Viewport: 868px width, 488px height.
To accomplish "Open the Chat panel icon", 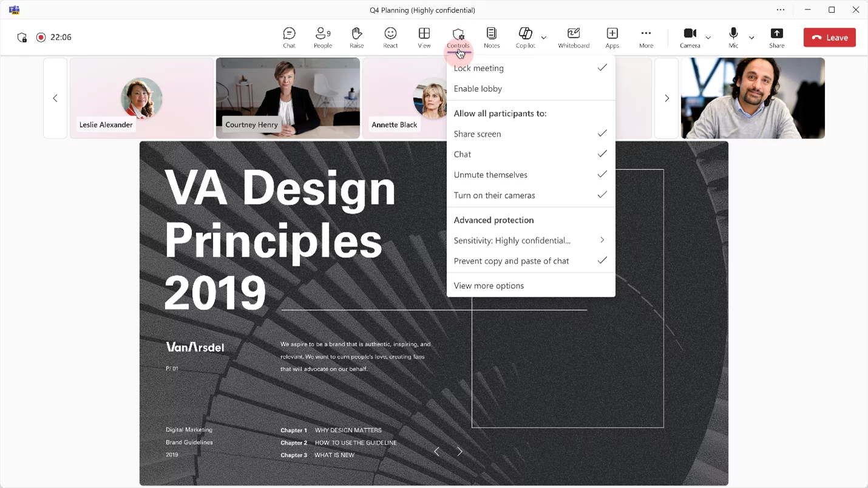I will [x=289, y=37].
